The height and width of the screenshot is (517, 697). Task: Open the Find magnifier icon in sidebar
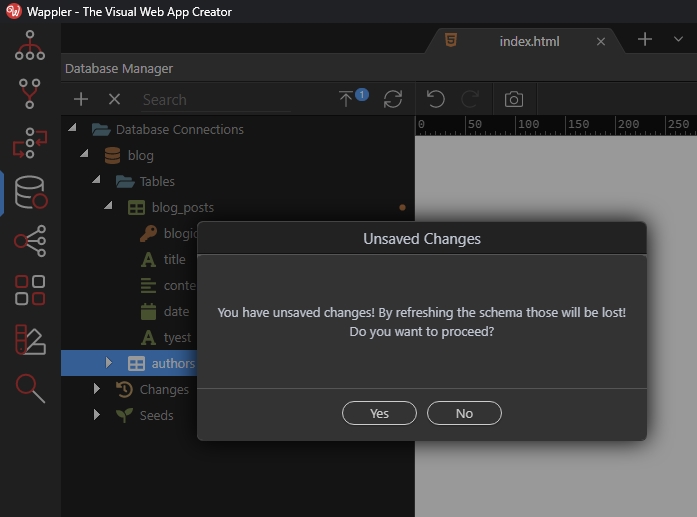point(30,388)
